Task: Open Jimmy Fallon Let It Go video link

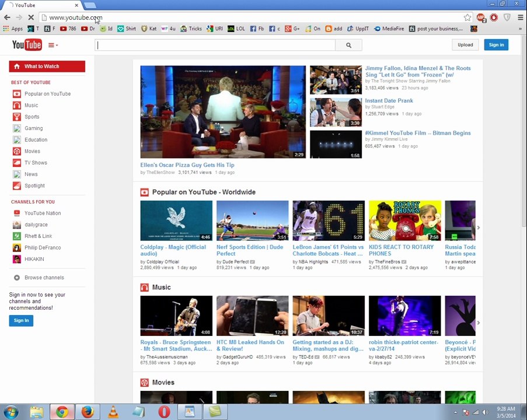Action: pyautogui.click(x=418, y=71)
